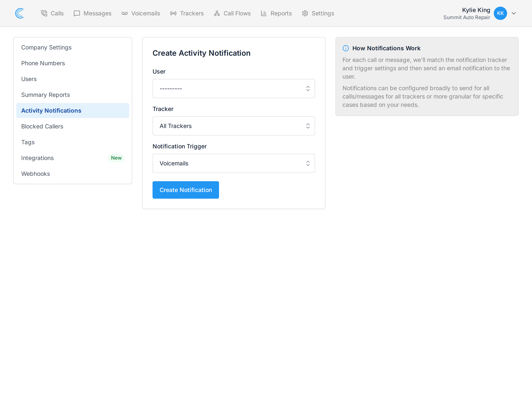Image resolution: width=532 pixels, height=399 pixels.
Task: Click the Settings gear icon
Action: click(305, 13)
